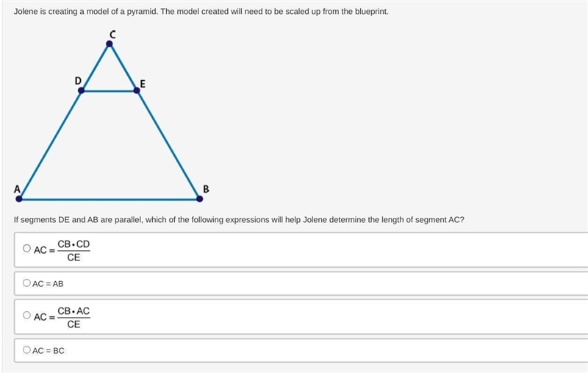Click on base segment AB of the triangle
This screenshot has width=588, height=373.
tap(109, 199)
